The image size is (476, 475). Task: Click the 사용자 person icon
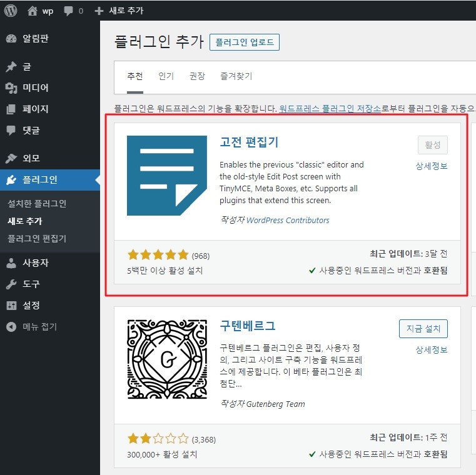11,262
